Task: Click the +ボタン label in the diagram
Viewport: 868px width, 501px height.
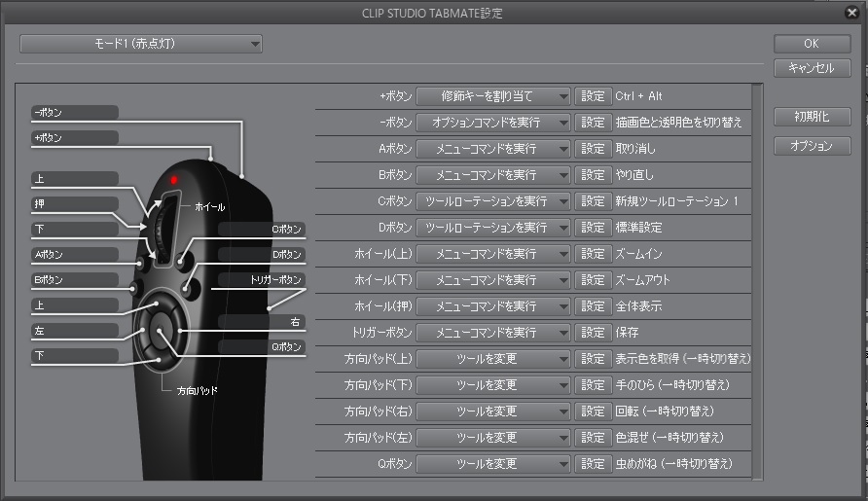Action: coord(75,138)
